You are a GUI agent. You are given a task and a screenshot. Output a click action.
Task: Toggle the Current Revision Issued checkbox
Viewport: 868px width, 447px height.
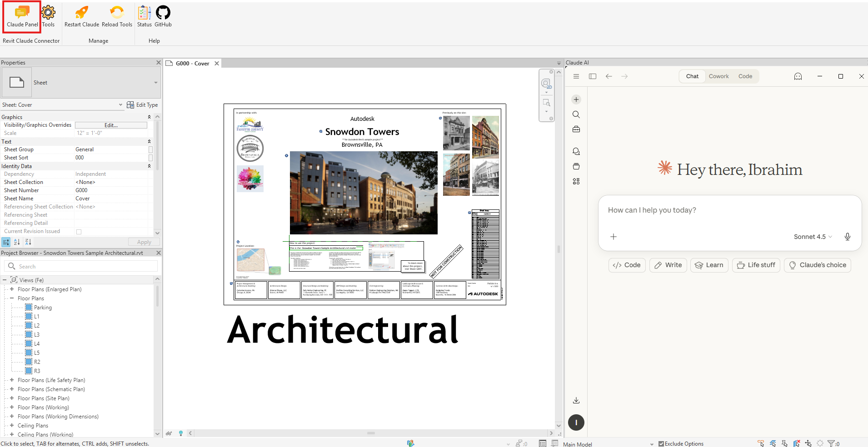pyautogui.click(x=79, y=232)
